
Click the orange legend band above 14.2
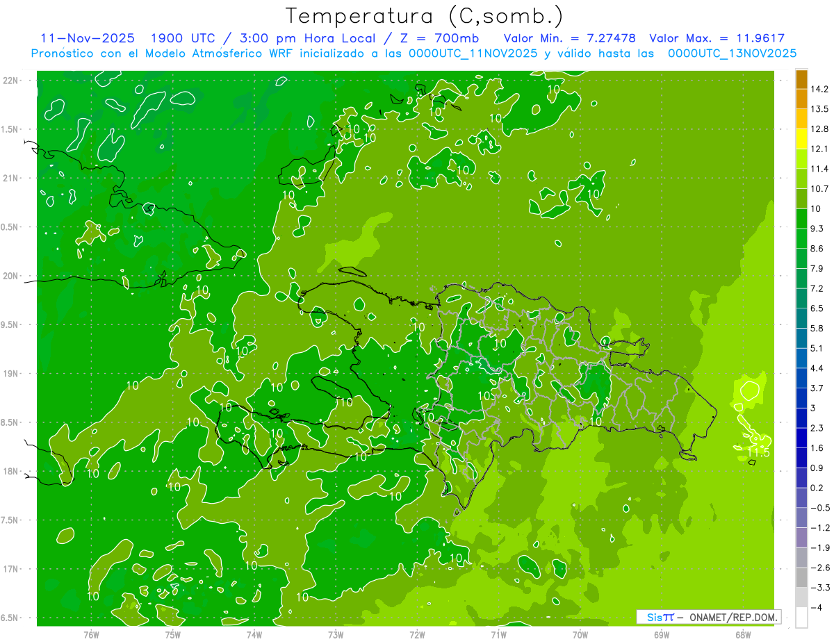click(x=801, y=79)
